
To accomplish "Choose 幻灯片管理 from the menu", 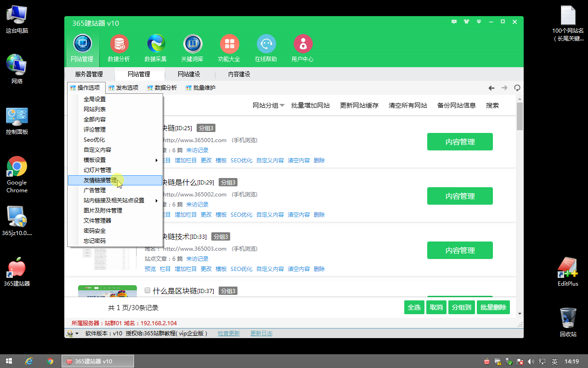I will tap(115, 170).
